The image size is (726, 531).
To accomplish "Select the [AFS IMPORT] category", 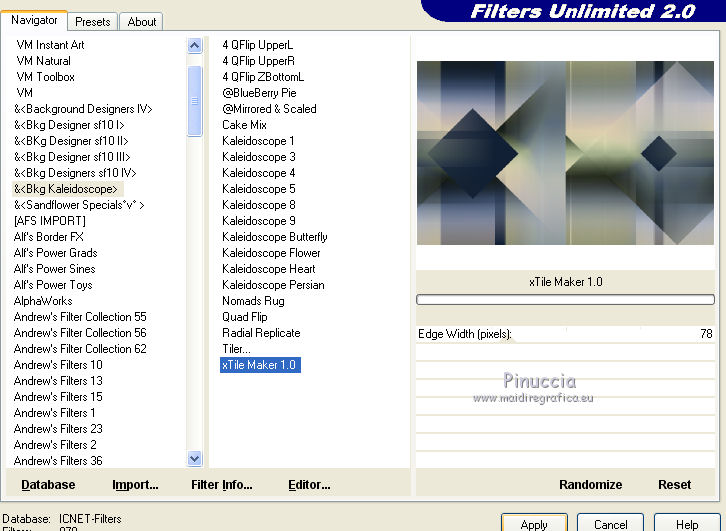I will (50, 221).
